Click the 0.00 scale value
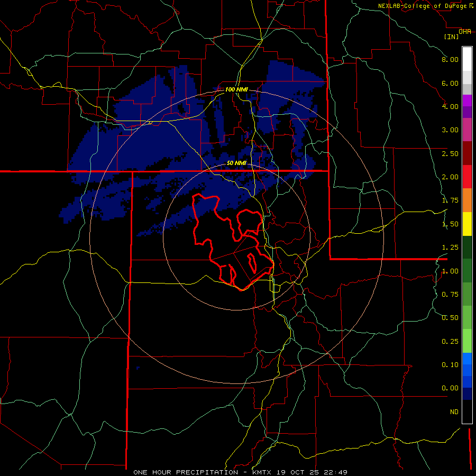 click(450, 388)
